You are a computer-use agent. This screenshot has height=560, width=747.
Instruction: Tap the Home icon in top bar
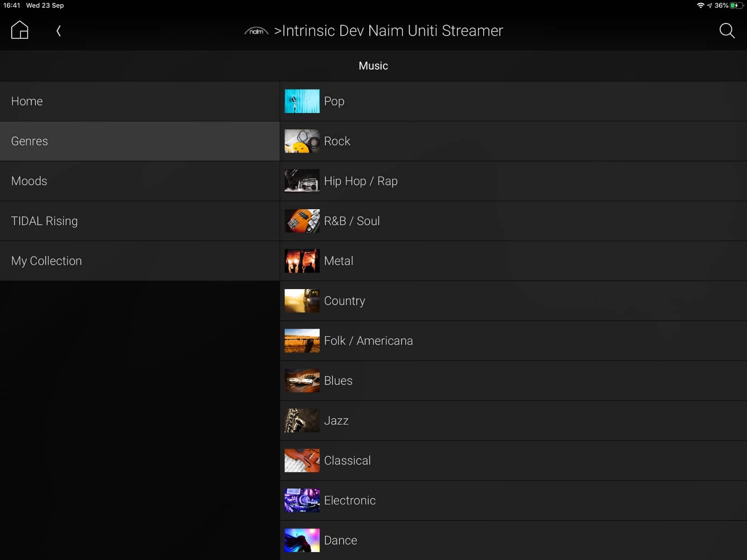[x=20, y=30]
